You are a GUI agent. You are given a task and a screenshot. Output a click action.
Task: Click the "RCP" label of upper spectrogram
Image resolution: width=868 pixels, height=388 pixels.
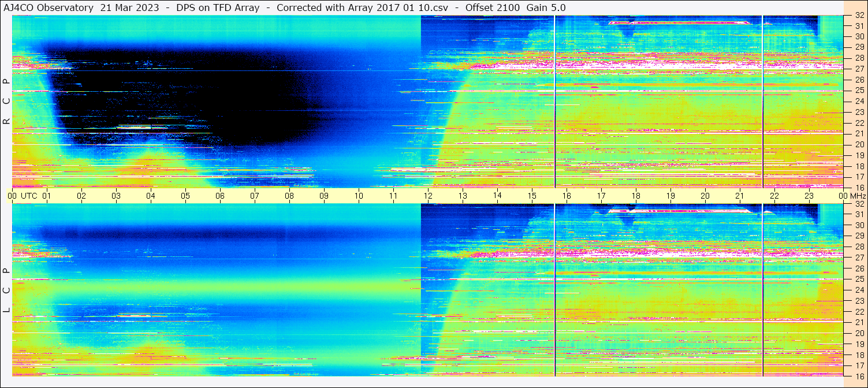tap(6, 101)
